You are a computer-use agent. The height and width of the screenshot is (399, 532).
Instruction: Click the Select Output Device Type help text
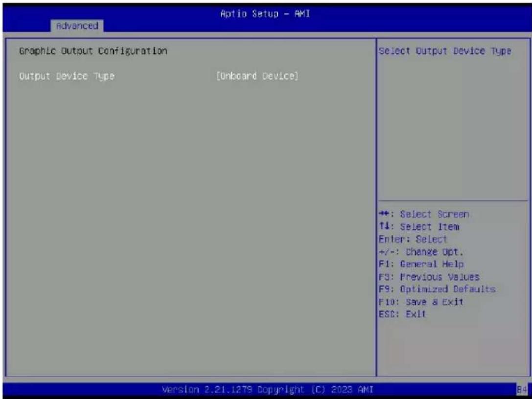445,51
